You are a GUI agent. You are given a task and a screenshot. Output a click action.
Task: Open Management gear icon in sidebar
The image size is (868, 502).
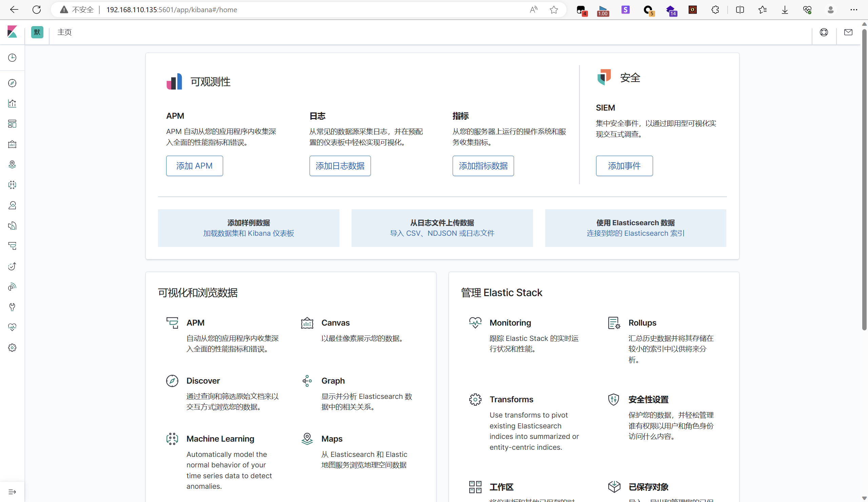click(x=12, y=348)
